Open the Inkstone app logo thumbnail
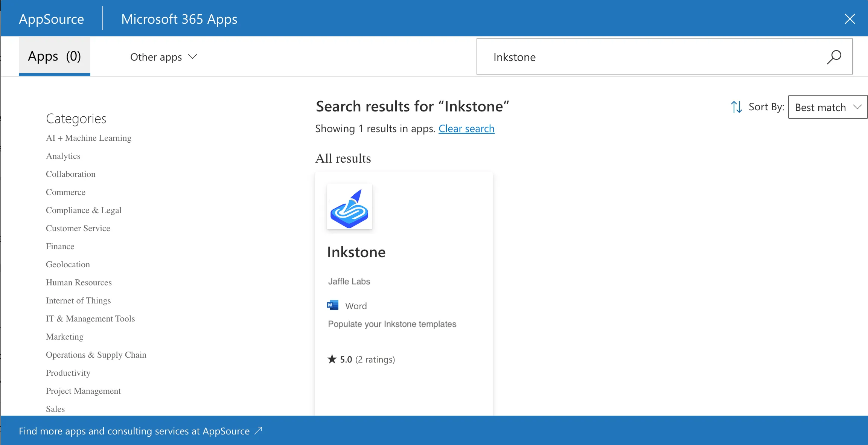 click(349, 207)
